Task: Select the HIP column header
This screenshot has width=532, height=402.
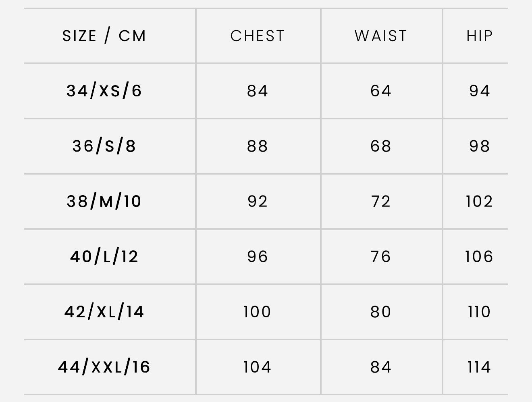Action: 480,36
